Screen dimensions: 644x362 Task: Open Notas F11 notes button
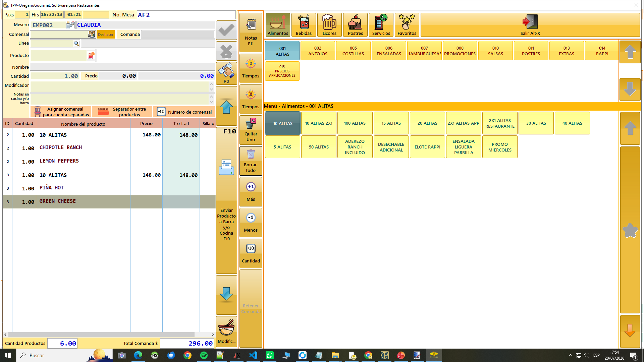point(251,32)
